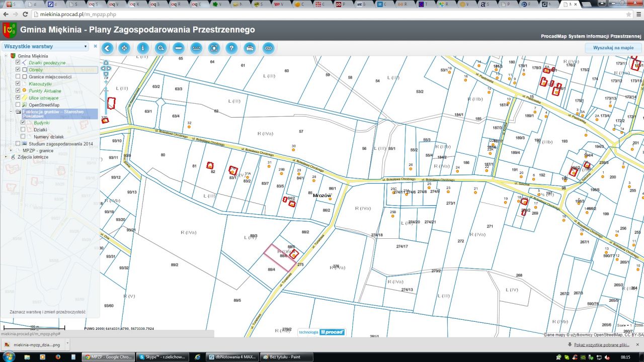Open the help question mark icon
This screenshot has height=362, width=644.
231,48
